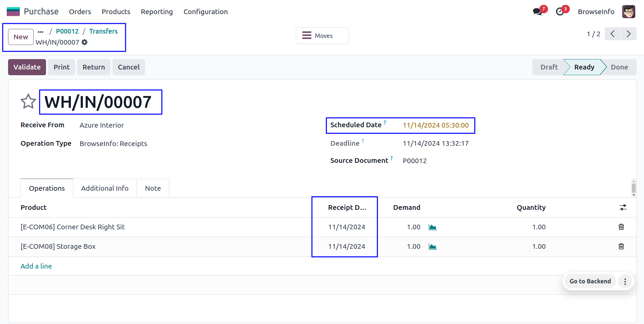Click the favorite star next to WH/IN/00007

[x=28, y=101]
